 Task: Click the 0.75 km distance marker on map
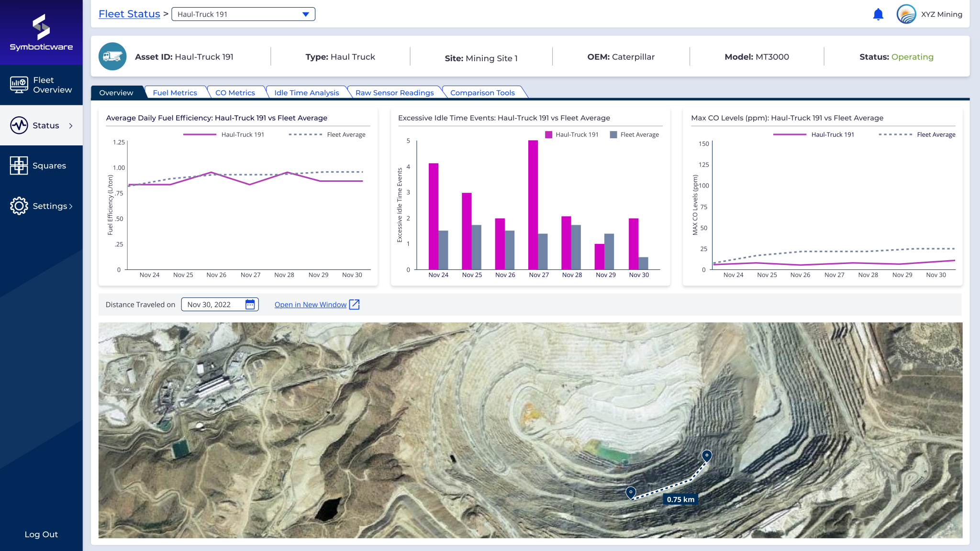[x=680, y=499]
